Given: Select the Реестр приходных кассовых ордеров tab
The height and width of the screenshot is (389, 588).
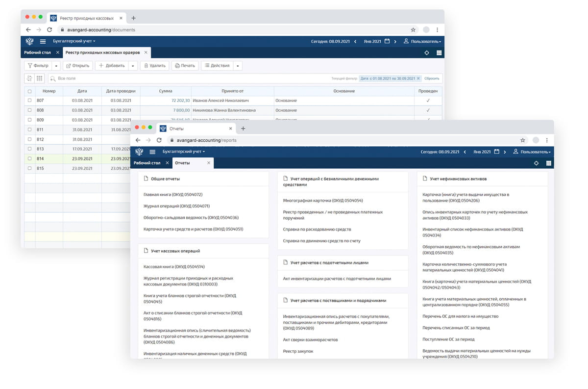Looking at the screenshot, I should tap(102, 52).
